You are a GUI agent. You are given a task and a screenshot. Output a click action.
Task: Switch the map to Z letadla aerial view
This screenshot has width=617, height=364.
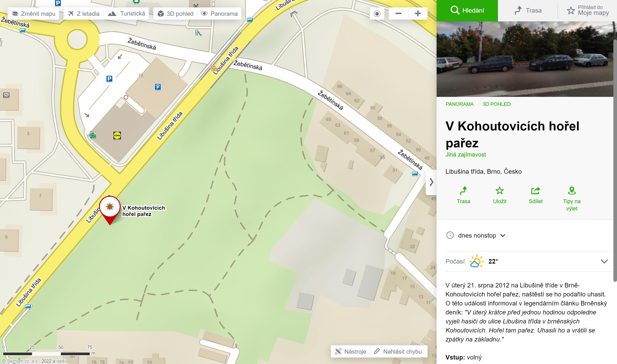point(84,14)
